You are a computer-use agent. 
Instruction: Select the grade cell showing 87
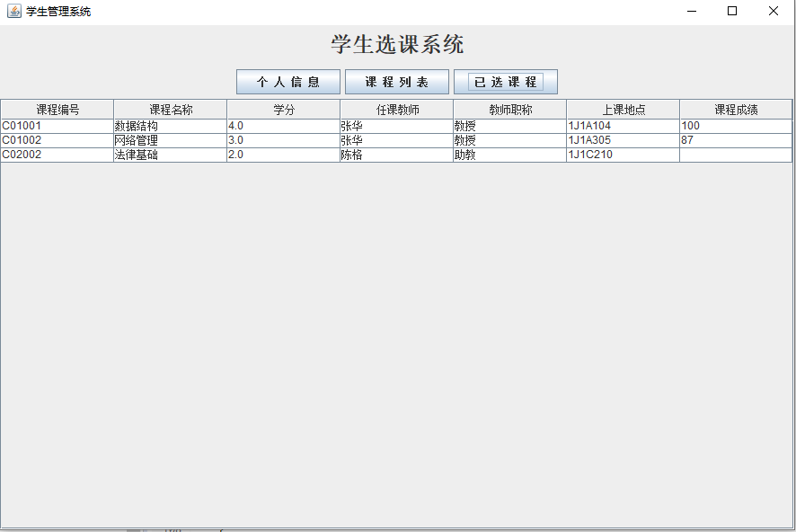coord(736,140)
